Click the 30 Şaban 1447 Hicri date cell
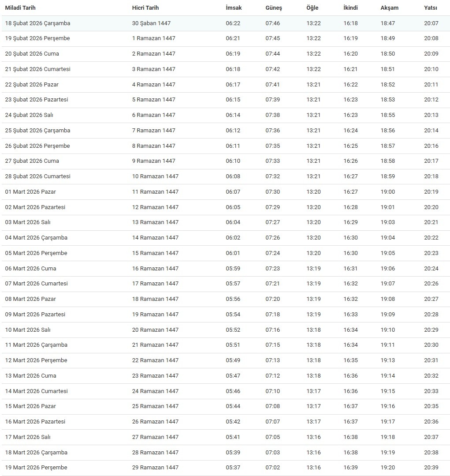 (151, 23)
